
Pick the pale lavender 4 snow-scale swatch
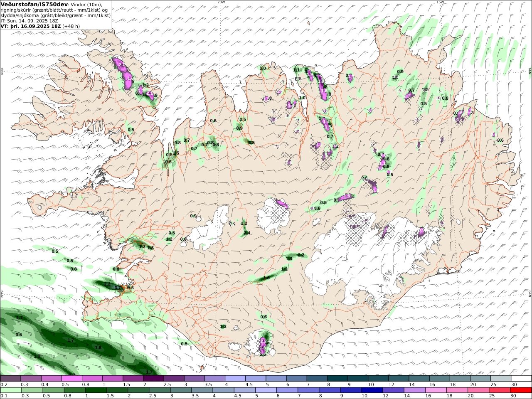235,379
